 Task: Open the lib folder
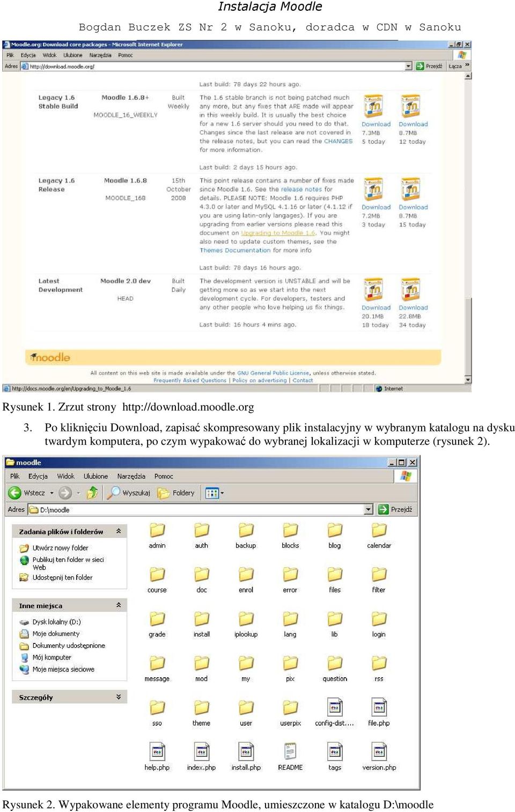coord(335,624)
